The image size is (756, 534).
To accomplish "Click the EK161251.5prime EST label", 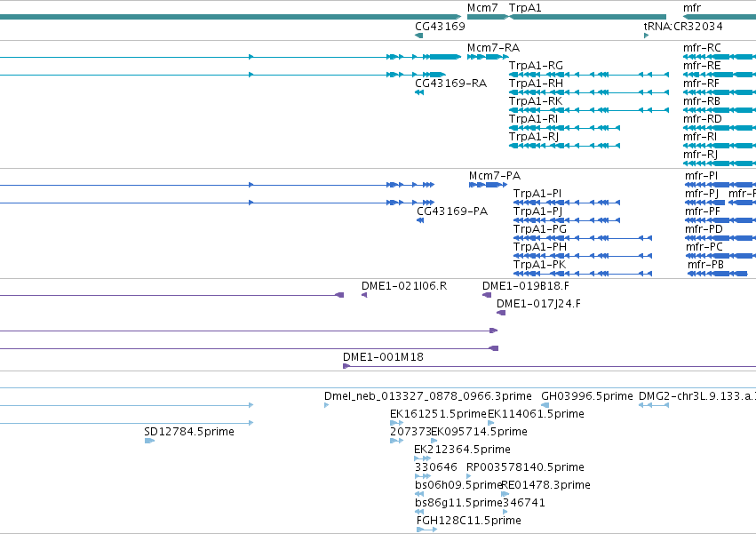I will pos(438,414).
